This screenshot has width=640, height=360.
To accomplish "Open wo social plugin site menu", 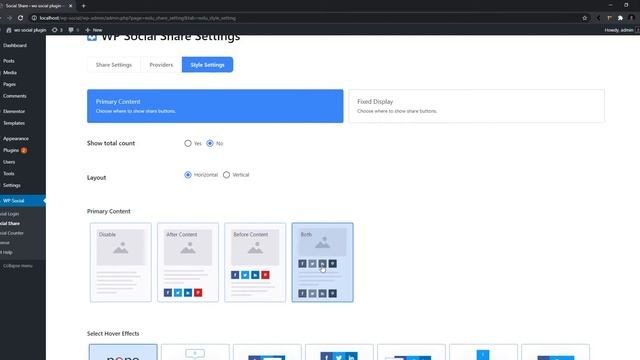I will pyautogui.click(x=27, y=30).
